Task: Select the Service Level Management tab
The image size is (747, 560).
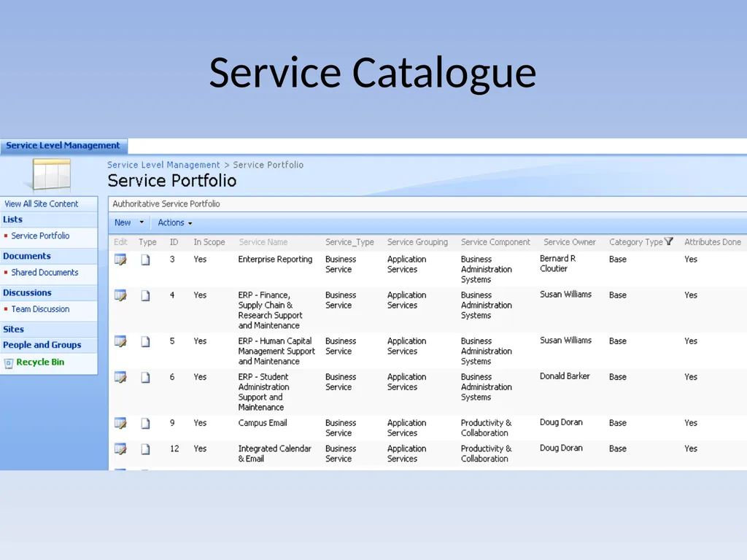Action: [63, 145]
